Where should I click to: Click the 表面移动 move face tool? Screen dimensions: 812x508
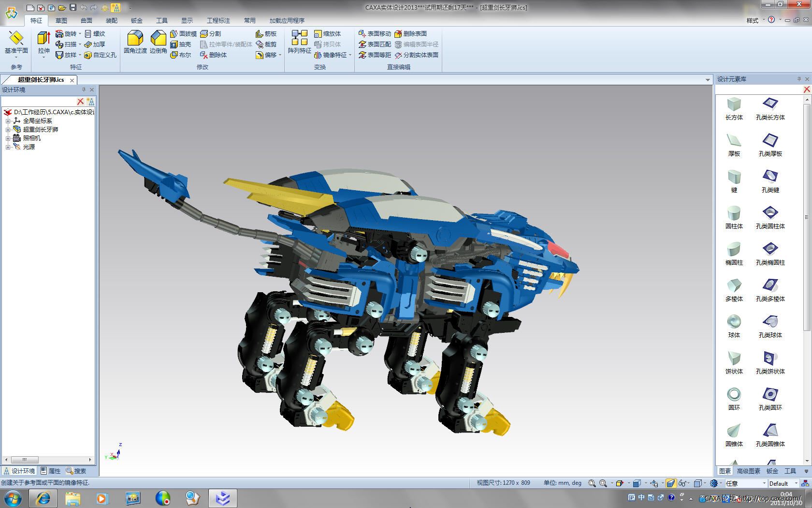(x=375, y=33)
